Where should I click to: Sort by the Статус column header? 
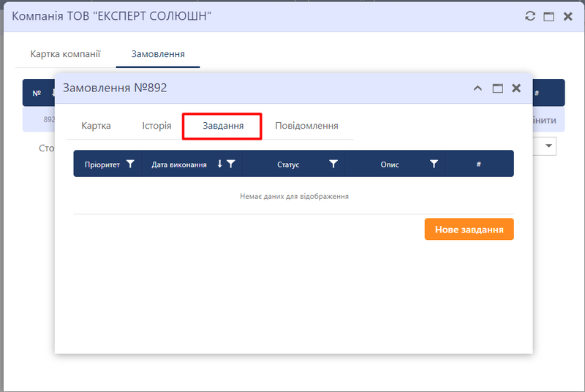pos(288,165)
